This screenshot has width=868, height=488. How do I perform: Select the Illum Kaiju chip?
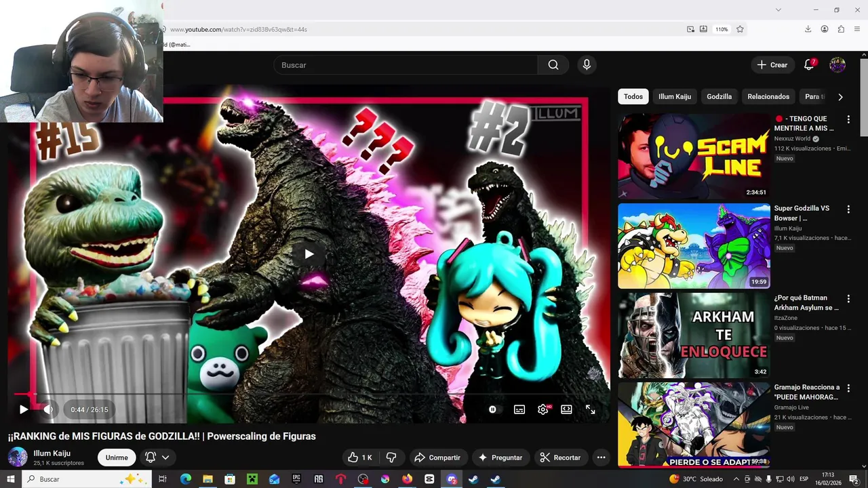675,96
